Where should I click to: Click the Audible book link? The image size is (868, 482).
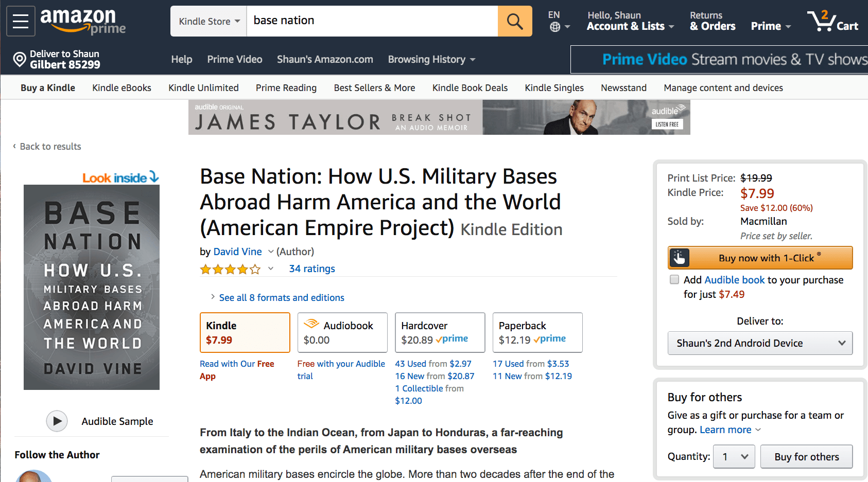click(735, 280)
